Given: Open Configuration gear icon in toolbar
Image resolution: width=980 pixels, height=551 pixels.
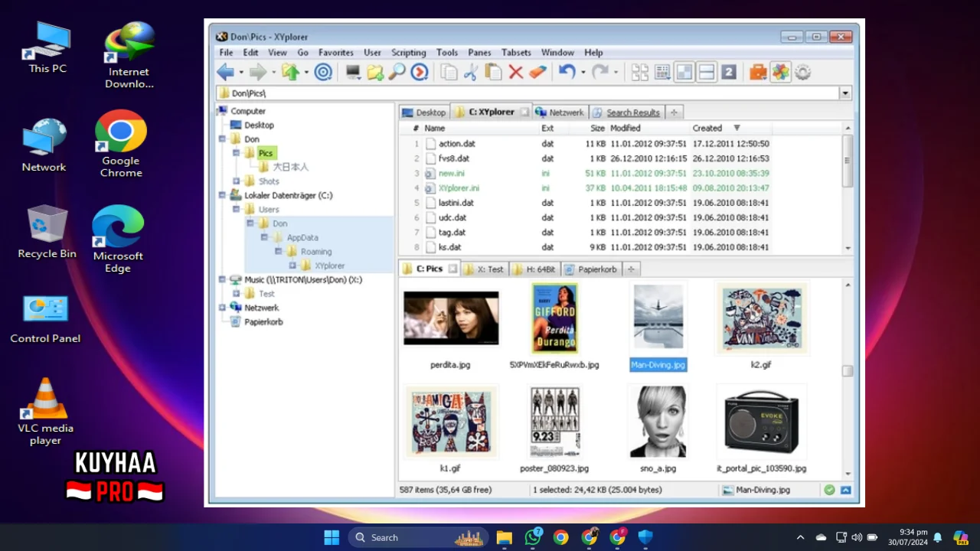Looking at the screenshot, I should [802, 72].
